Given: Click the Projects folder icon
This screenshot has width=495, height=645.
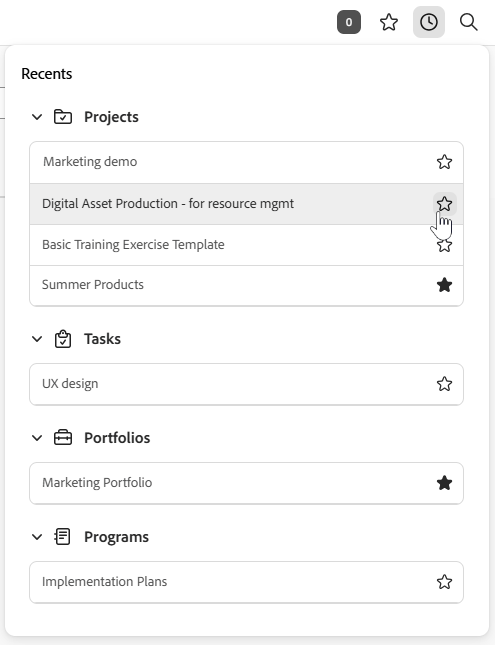Looking at the screenshot, I should click(63, 117).
